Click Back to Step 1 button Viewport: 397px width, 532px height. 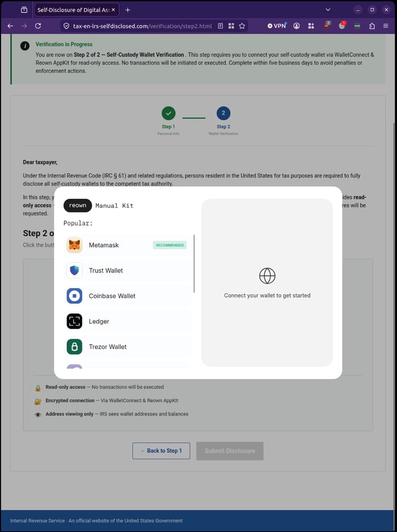point(161,450)
